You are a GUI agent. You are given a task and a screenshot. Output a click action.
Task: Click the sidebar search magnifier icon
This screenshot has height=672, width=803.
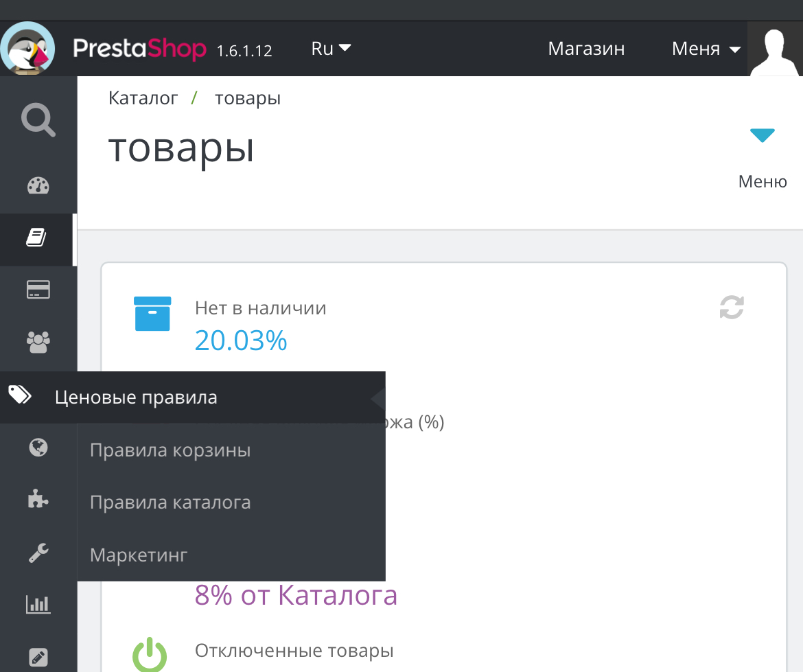38,121
